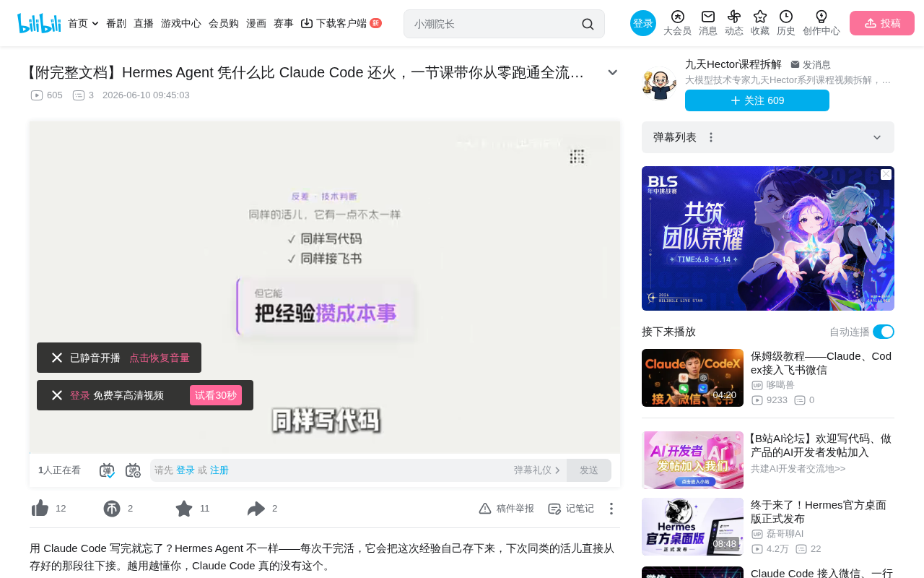Click the 发送 send button
924x578 pixels.
pyautogui.click(x=589, y=470)
